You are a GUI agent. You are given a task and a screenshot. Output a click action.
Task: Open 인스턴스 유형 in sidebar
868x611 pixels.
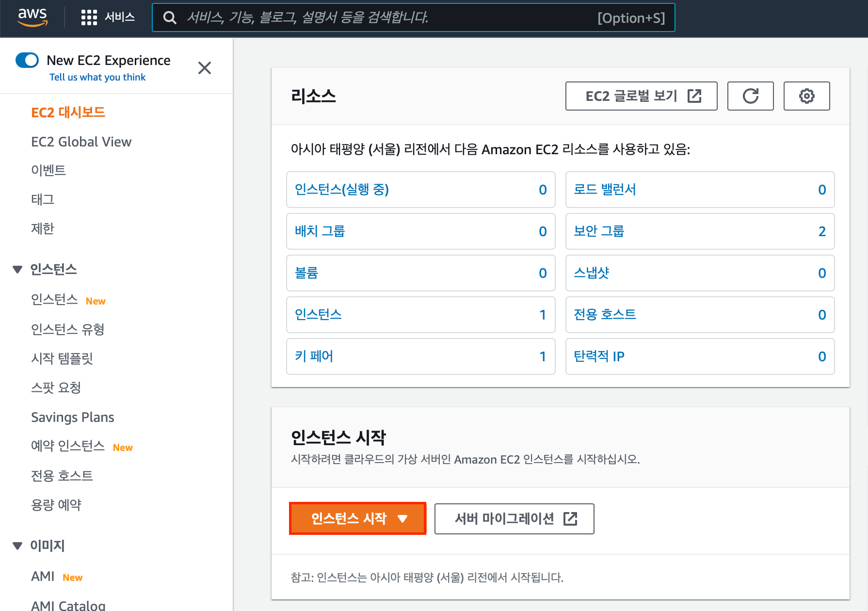pos(68,329)
